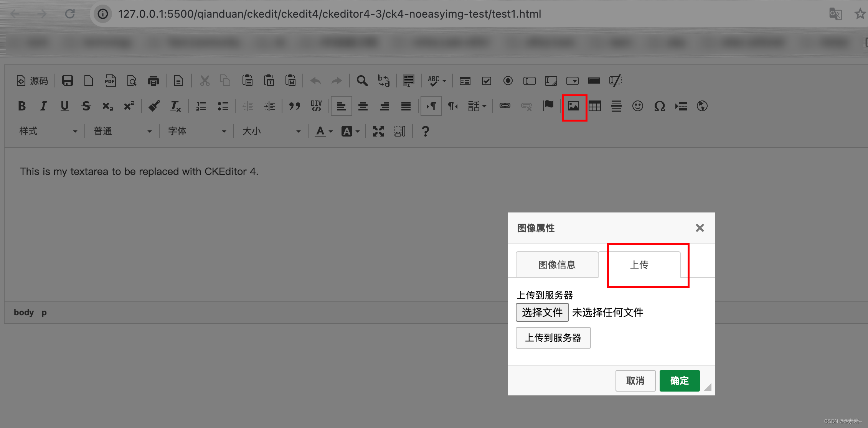Insert a table
The image size is (868, 428).
594,107
